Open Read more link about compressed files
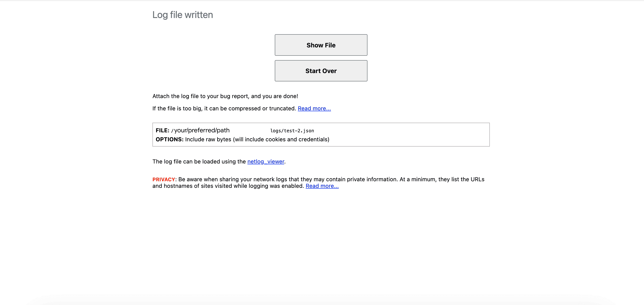 pyautogui.click(x=314, y=108)
